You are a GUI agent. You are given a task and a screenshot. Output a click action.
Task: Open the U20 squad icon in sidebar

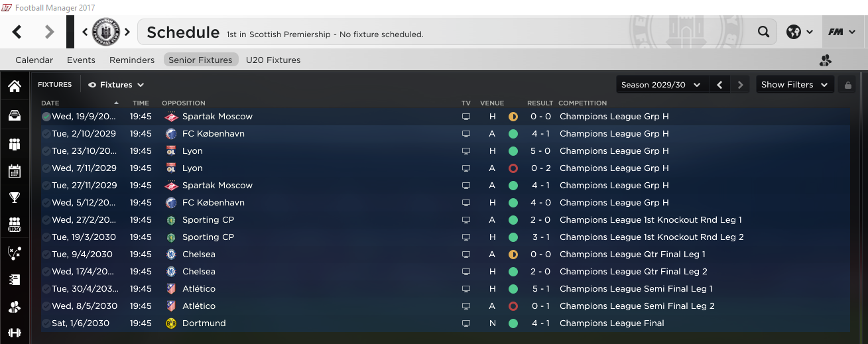tap(14, 225)
